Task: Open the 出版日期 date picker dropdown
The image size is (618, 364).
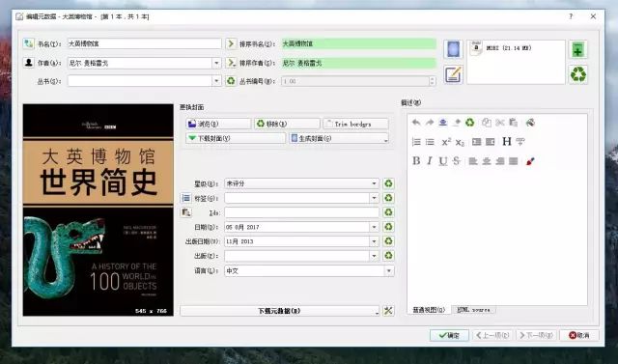Action: (x=374, y=241)
